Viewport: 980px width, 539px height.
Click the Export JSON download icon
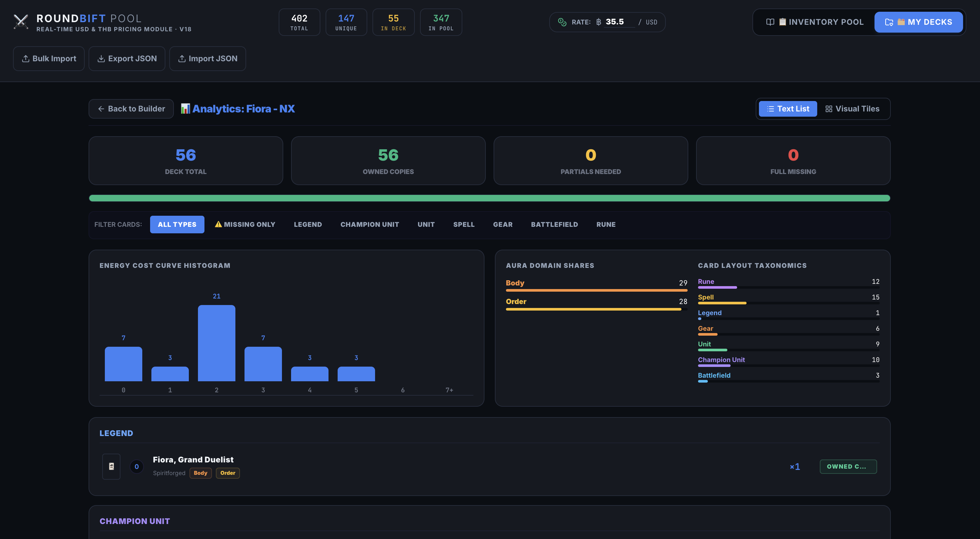[101, 59]
